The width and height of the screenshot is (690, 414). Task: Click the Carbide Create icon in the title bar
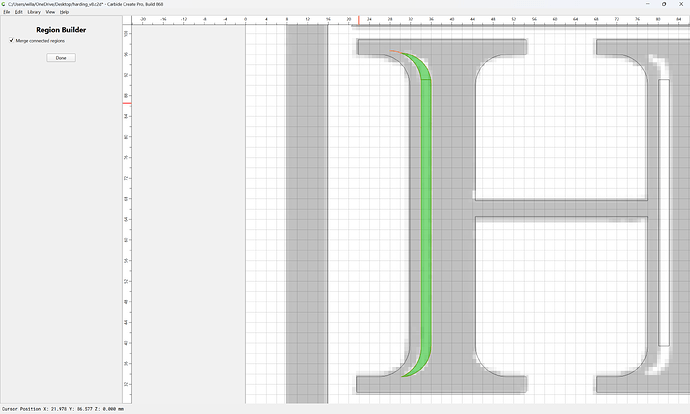[4, 4]
